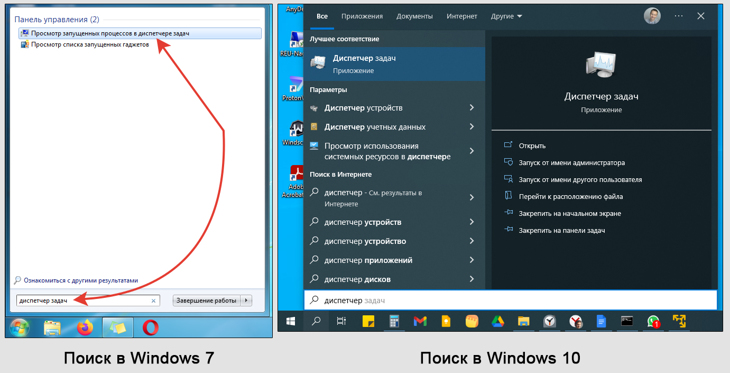Viewport: 730px width, 373px height.
Task: Launch Yandex Browser from the taskbar
Action: [576, 321]
